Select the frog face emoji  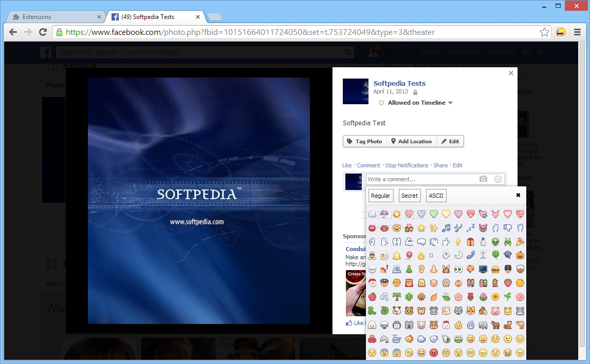point(458,339)
